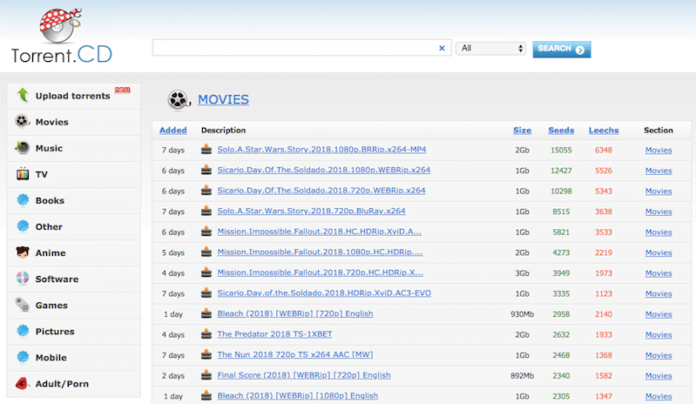This screenshot has height=404, width=696.
Task: Click seeds count 15055
Action: pyautogui.click(x=561, y=150)
